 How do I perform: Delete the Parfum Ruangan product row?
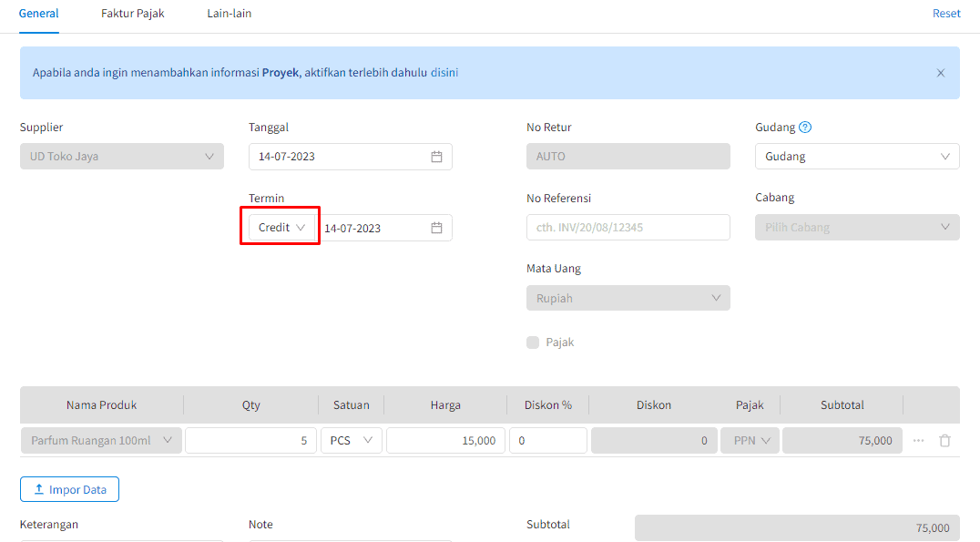click(x=944, y=441)
